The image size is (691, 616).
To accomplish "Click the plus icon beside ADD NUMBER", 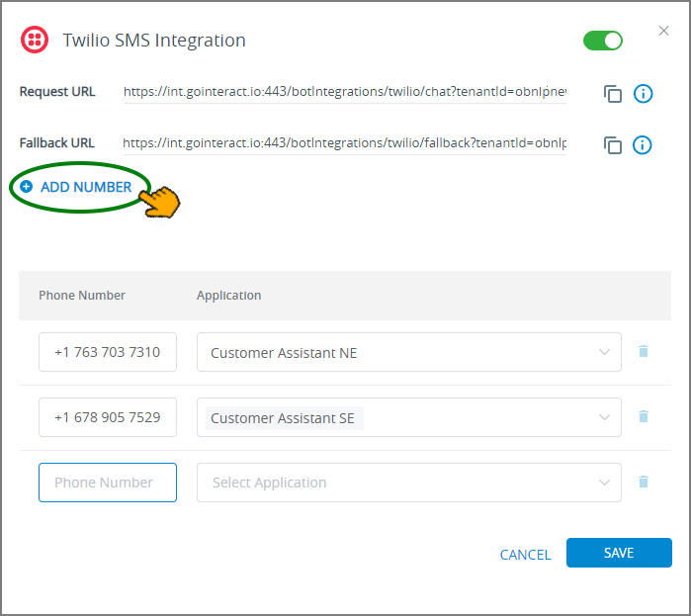I will 27,187.
